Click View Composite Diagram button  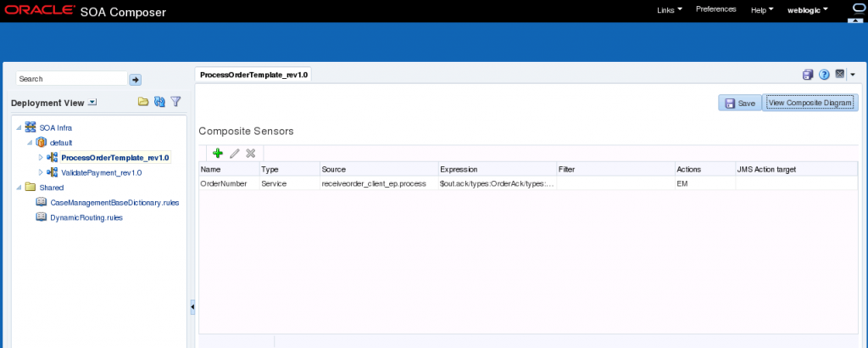point(810,103)
